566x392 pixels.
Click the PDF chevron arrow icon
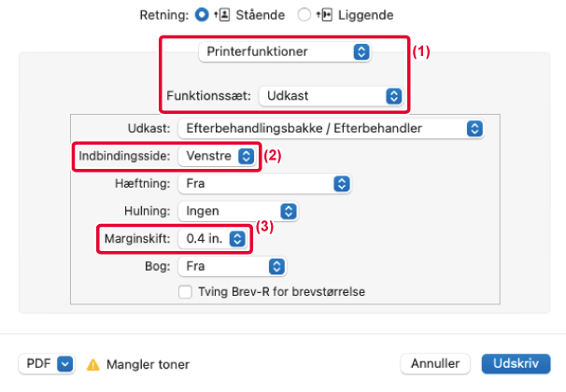click(65, 364)
